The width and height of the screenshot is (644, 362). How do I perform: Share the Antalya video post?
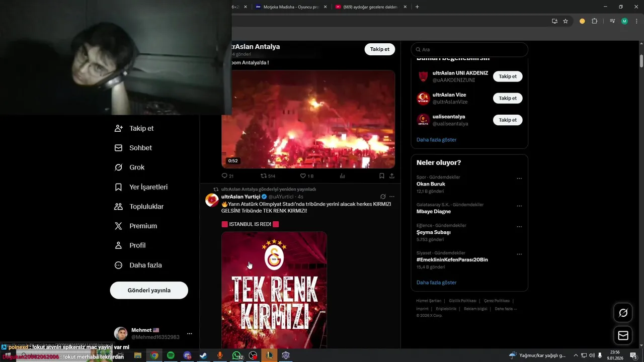point(392,176)
